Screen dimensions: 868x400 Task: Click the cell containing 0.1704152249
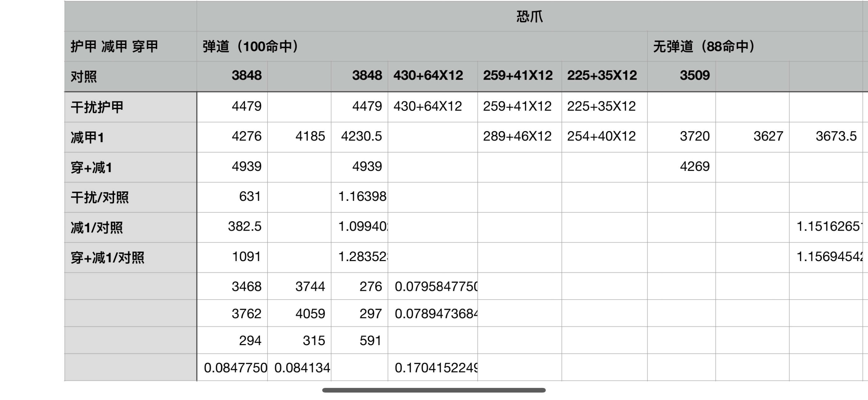pyautogui.click(x=436, y=368)
